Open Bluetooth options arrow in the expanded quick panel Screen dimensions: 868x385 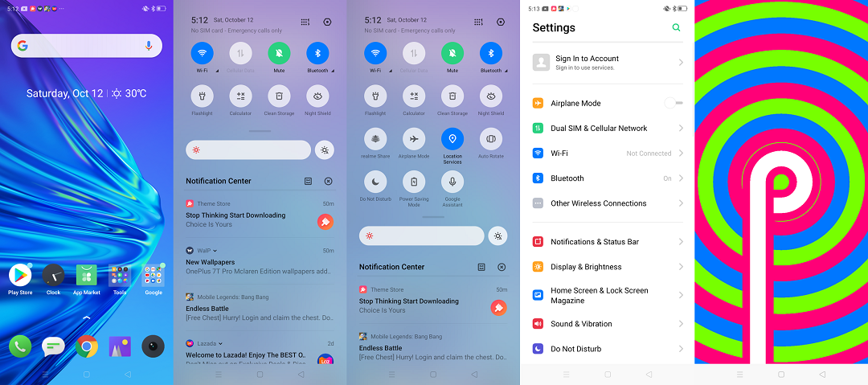pyautogui.click(x=506, y=72)
